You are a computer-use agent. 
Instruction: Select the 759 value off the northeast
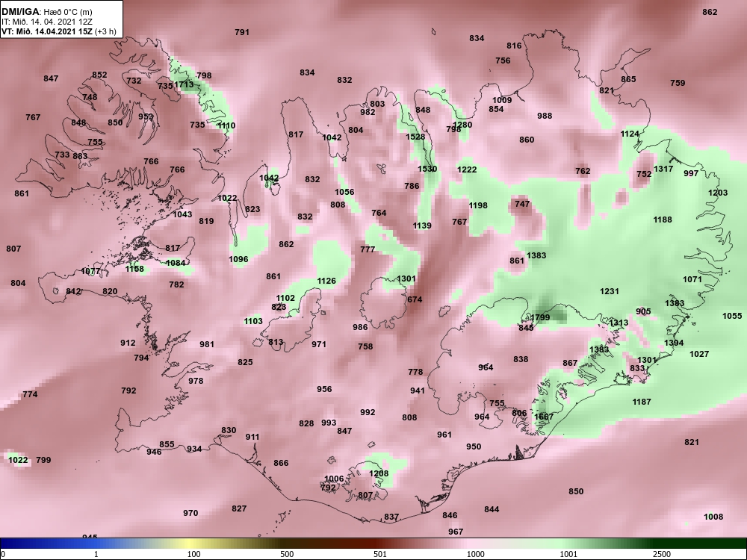point(678,83)
